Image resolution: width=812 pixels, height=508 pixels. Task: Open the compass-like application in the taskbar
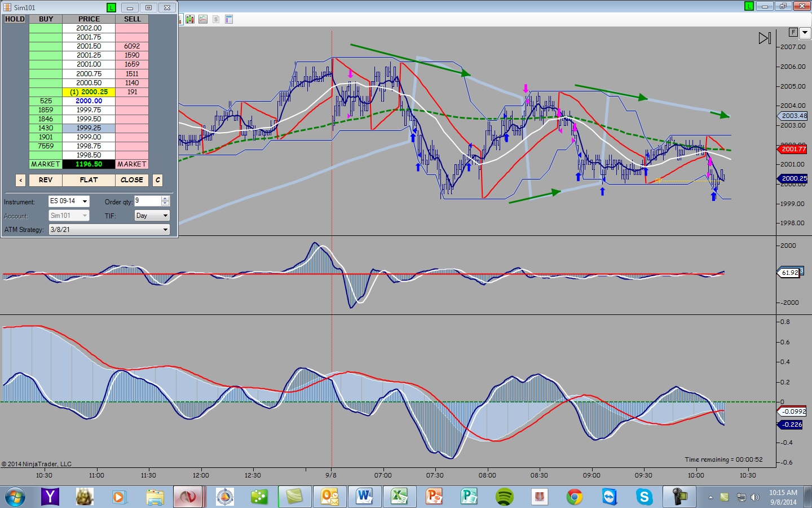click(224, 497)
